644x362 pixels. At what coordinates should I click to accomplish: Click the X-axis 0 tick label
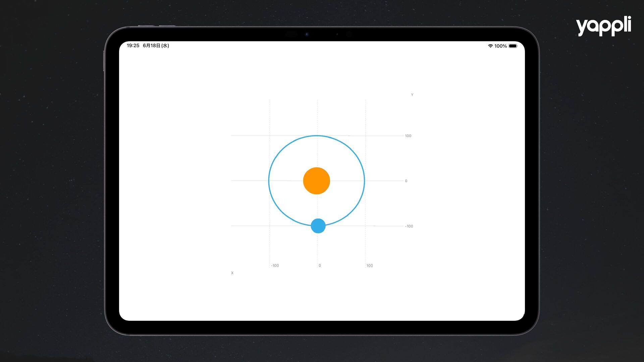[x=320, y=265]
